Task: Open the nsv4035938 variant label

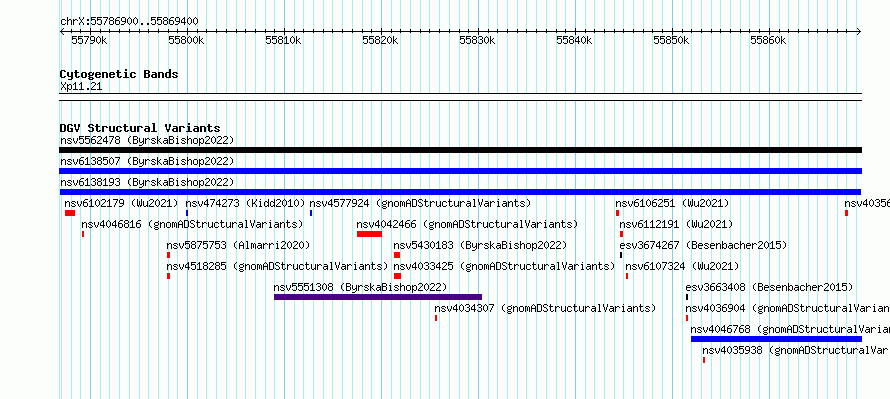Action: pyautogui.click(x=796, y=350)
